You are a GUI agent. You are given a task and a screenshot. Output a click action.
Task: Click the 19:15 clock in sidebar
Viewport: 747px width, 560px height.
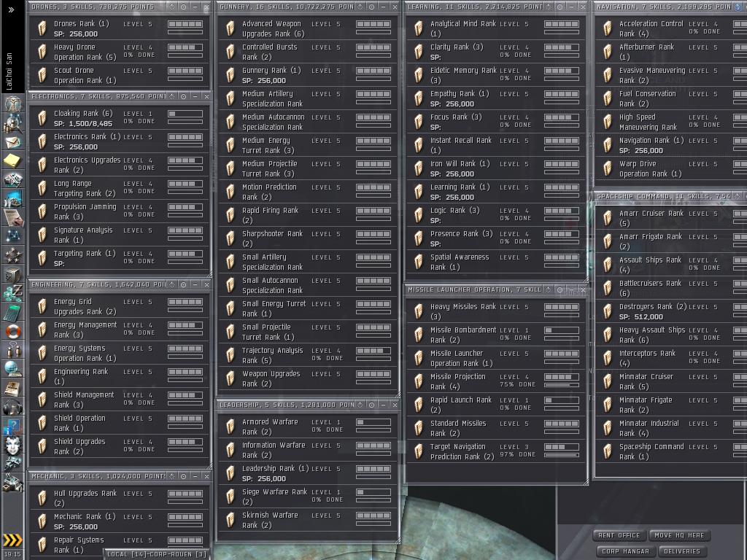12,554
